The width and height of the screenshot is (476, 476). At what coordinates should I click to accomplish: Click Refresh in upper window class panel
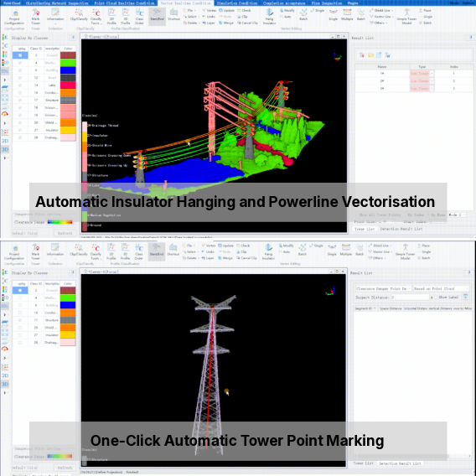[x=65, y=233]
